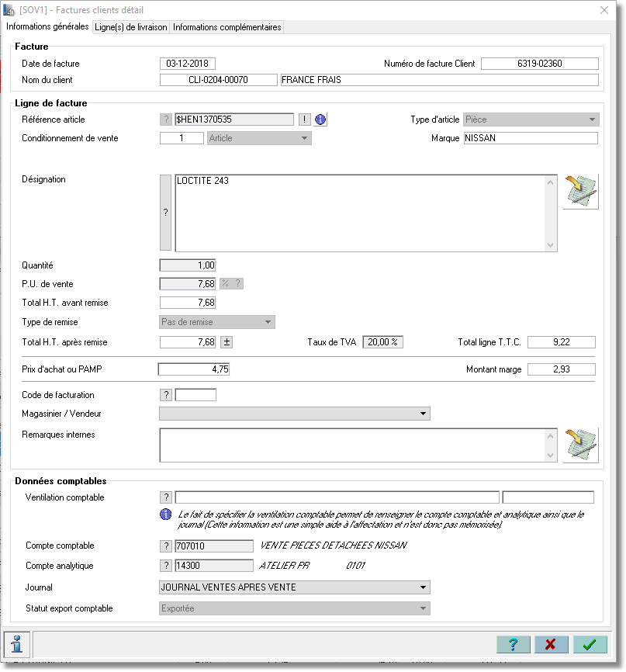The height and width of the screenshot is (672, 626).
Task: Click the ATELIER PR account label
Action: (x=285, y=566)
